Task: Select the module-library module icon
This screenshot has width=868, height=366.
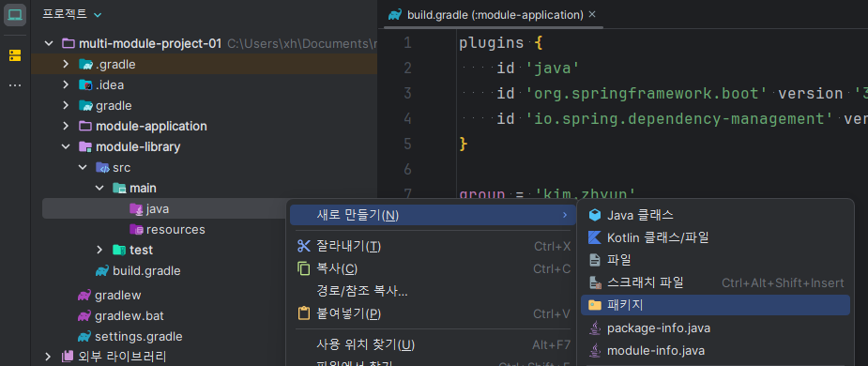Action: 85,146
